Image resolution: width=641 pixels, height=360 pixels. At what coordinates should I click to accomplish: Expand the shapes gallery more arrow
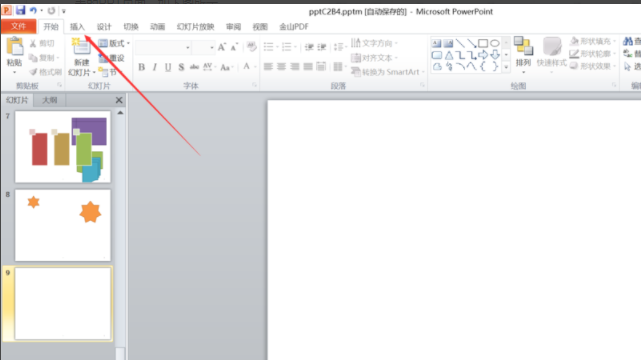[x=506, y=67]
